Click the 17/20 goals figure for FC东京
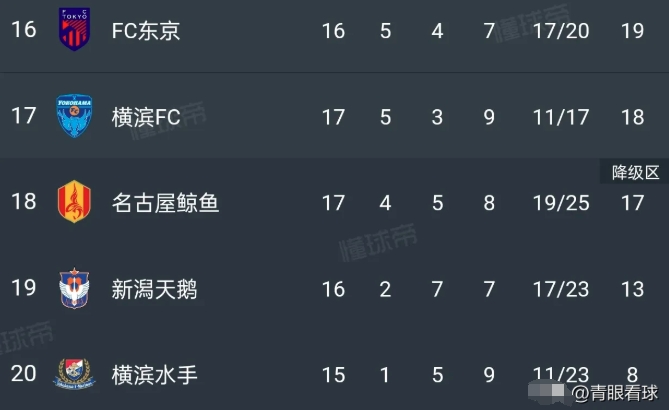 pyautogui.click(x=561, y=31)
